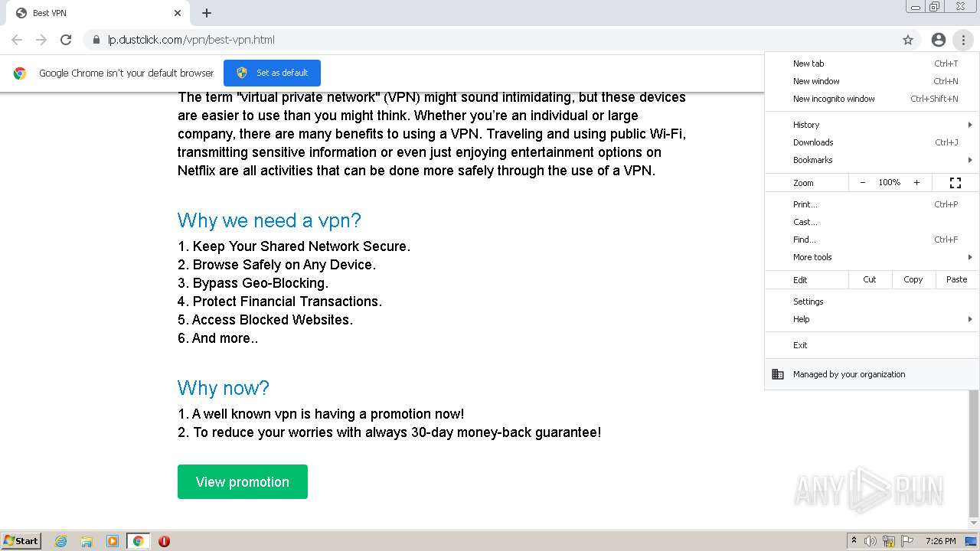Click the organization building icon

coord(778,374)
